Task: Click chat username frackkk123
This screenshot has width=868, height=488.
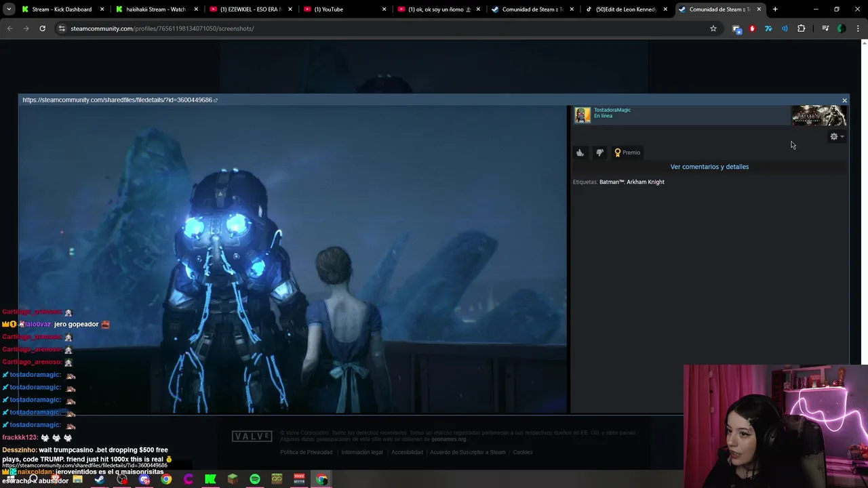Action: 20,438
